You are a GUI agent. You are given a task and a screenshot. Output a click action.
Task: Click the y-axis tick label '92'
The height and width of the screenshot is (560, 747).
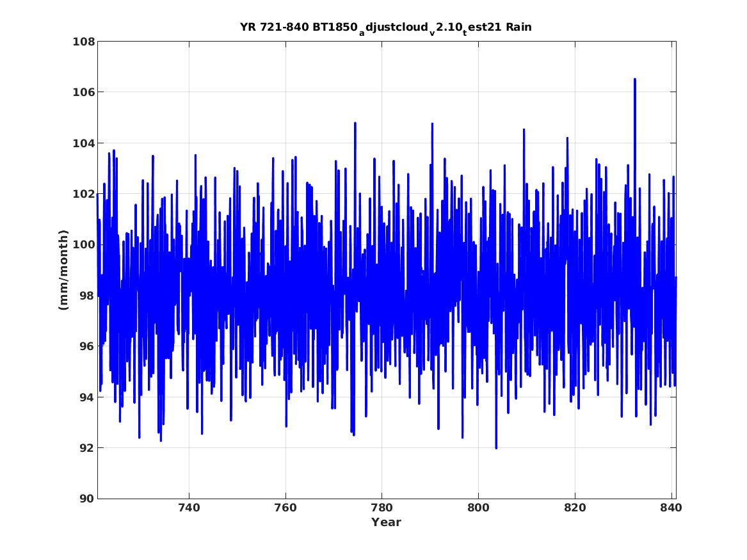pyautogui.click(x=86, y=448)
